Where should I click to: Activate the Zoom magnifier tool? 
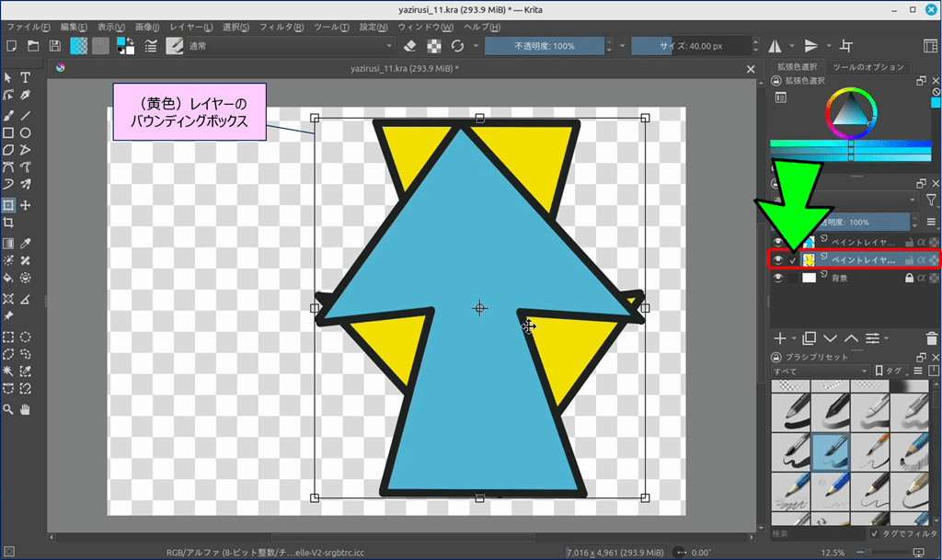8,408
